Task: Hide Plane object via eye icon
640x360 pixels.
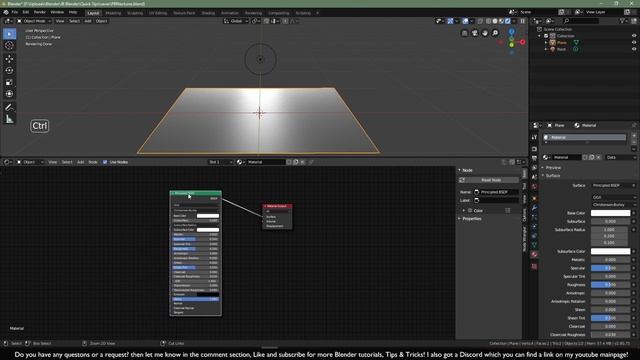Action: [634, 42]
